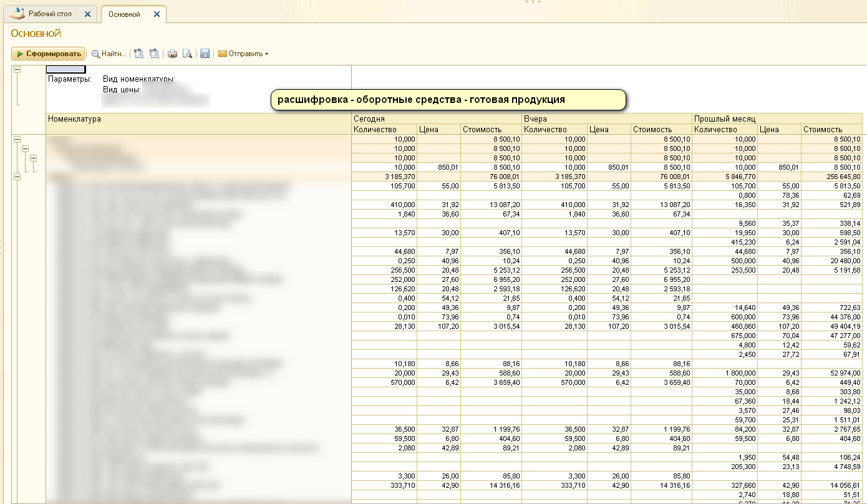Print the report with printer icon

tap(173, 54)
